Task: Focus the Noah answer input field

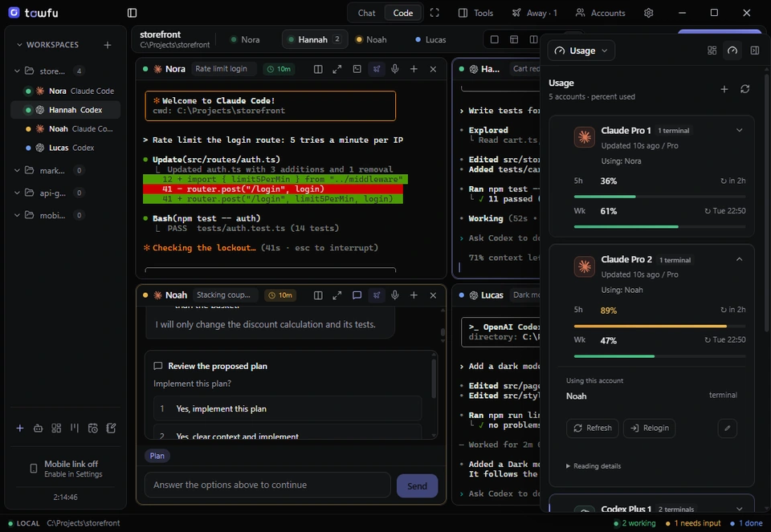Action: [x=267, y=485]
